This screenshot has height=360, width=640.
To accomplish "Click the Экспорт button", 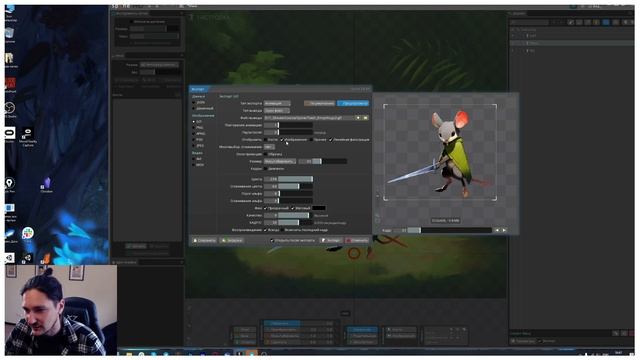I will [x=331, y=240].
